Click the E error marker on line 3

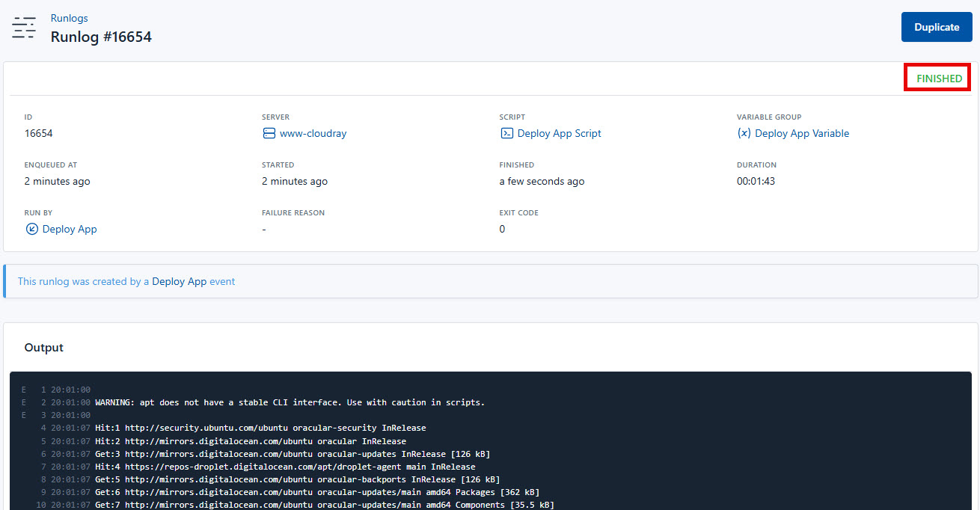click(23, 414)
